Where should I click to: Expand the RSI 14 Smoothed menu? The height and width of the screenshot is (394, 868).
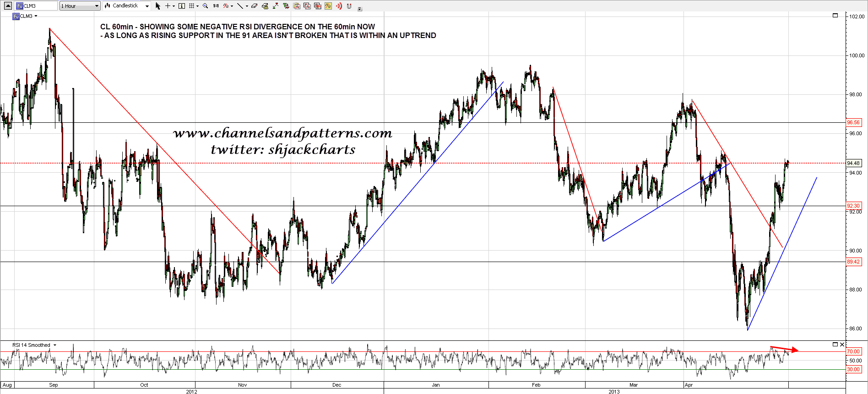[x=55, y=345]
